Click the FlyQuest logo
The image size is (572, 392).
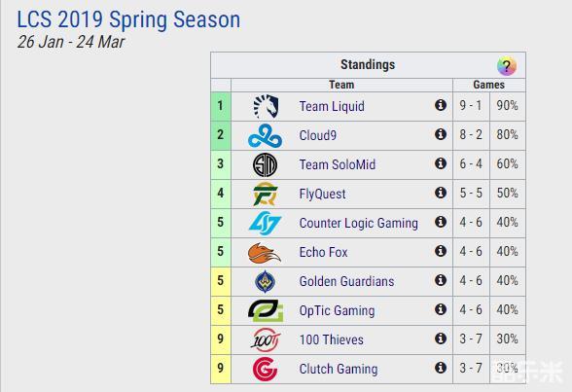coord(266,194)
